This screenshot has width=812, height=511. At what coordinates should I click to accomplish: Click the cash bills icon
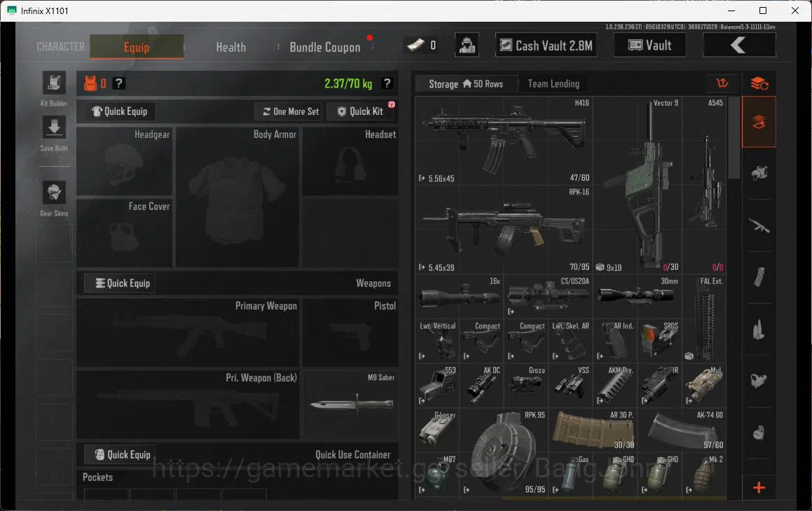416,46
